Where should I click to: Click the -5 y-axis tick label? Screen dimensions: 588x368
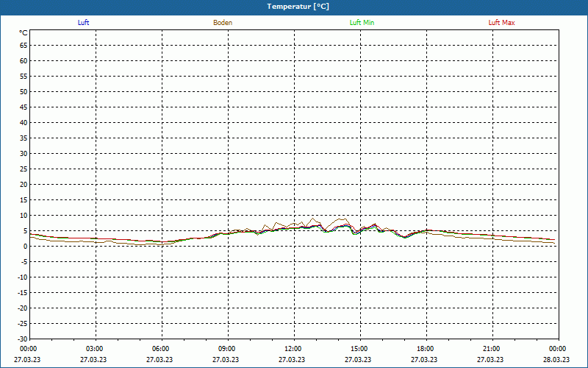24,262
